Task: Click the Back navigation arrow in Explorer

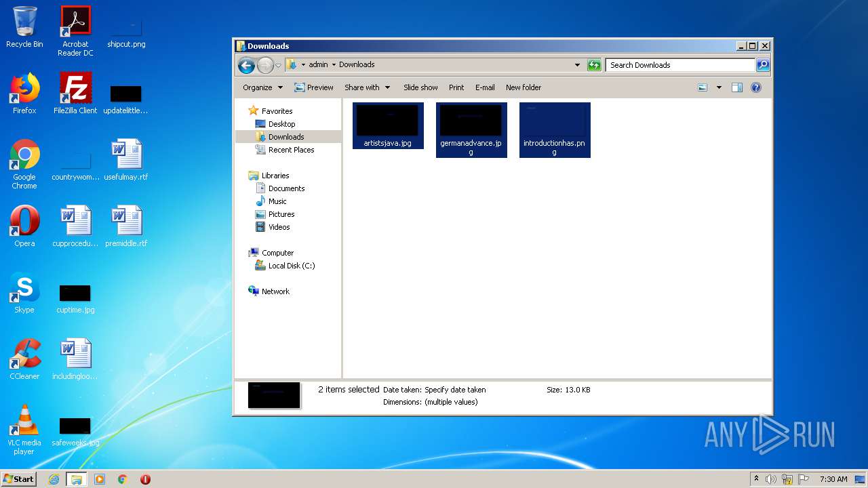Action: pos(246,65)
